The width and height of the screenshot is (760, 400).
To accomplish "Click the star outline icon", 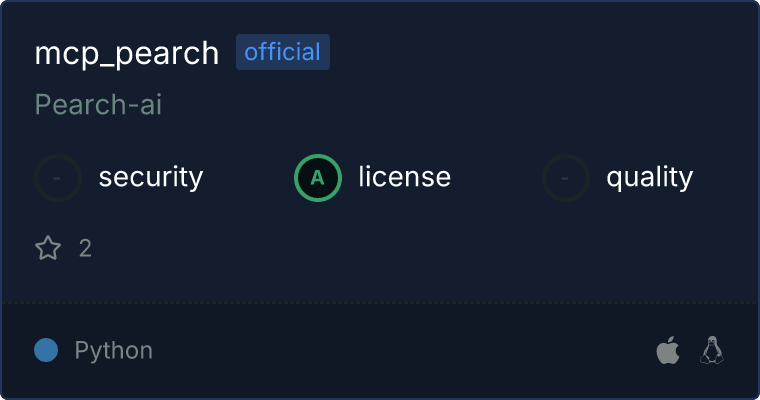I will pyautogui.click(x=48, y=248).
